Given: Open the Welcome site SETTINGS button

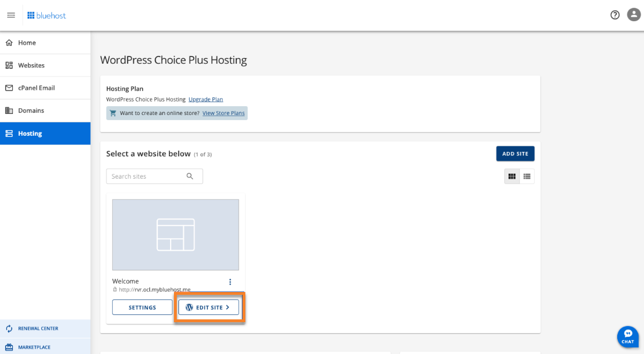Looking at the screenshot, I should pyautogui.click(x=142, y=307).
